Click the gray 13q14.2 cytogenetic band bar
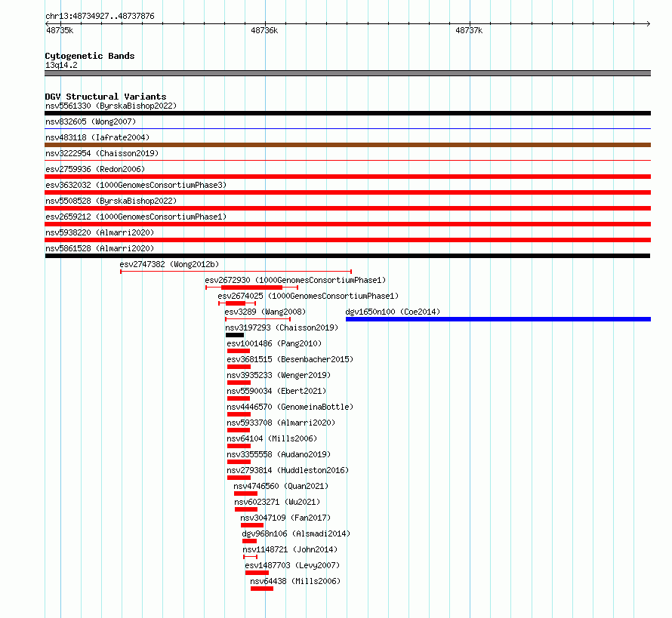Screen dimensions: 672x618 pyautogui.click(x=347, y=73)
